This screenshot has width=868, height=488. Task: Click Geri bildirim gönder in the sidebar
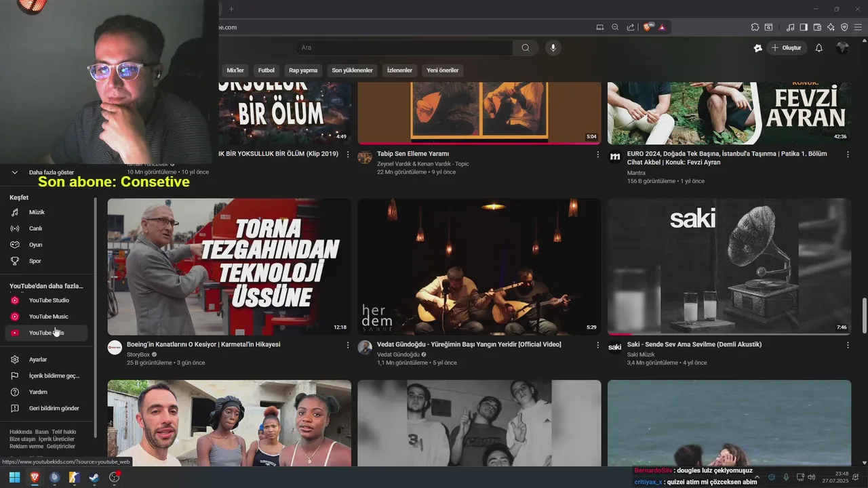click(46, 408)
